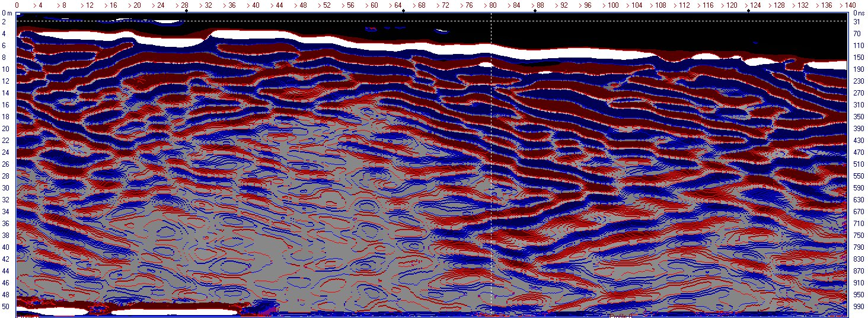This screenshot has height=318, width=868.
Task: Click depth label '50' on left axis
Action: (5, 306)
